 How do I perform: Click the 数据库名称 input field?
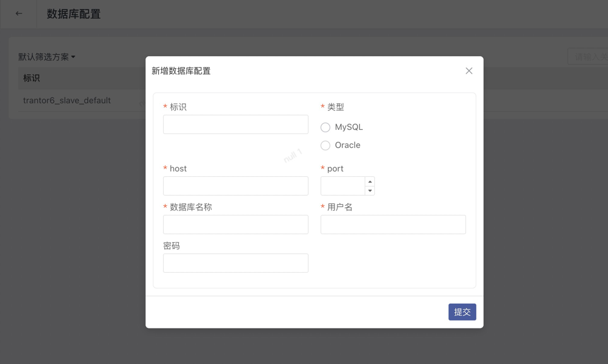(235, 225)
